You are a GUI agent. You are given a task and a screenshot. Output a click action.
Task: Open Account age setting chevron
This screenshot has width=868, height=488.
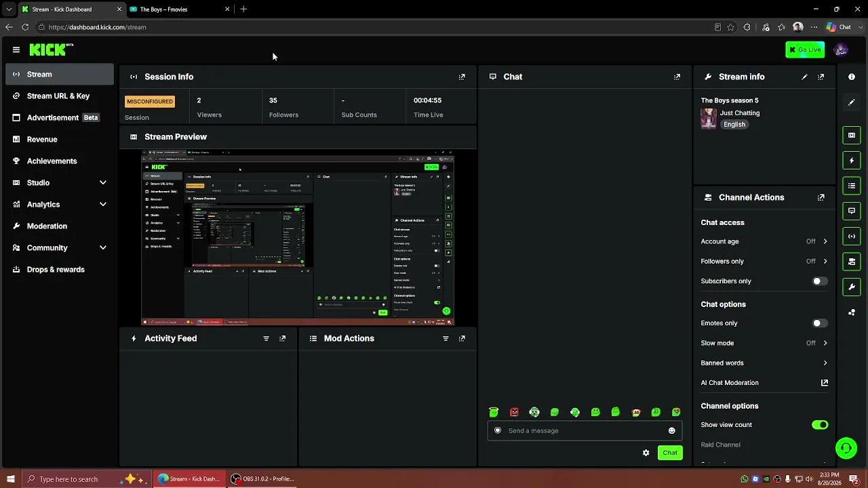click(x=825, y=241)
